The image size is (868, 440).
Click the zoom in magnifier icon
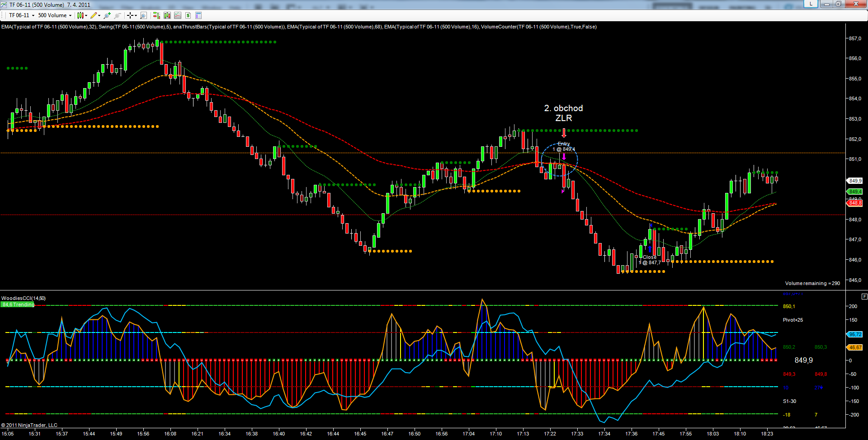tap(107, 15)
